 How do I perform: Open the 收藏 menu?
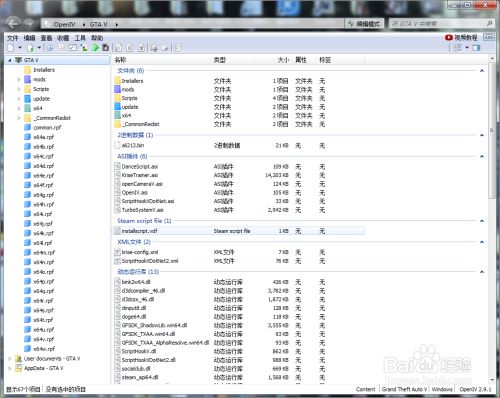(63, 38)
